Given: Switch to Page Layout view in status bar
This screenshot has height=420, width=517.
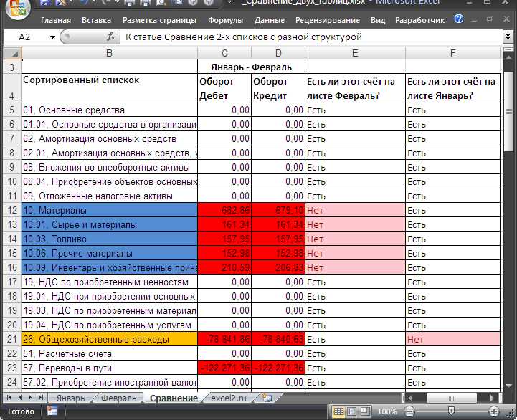Looking at the screenshot, I should pos(351,411).
